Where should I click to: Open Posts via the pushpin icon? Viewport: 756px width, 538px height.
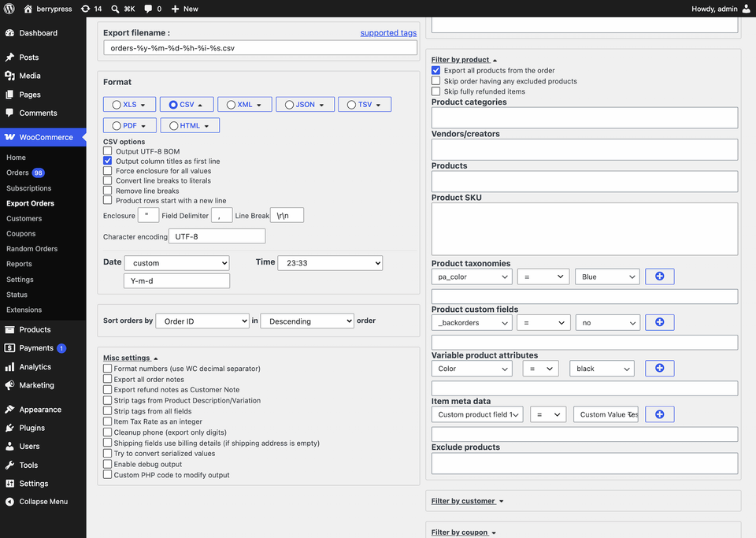(9, 57)
